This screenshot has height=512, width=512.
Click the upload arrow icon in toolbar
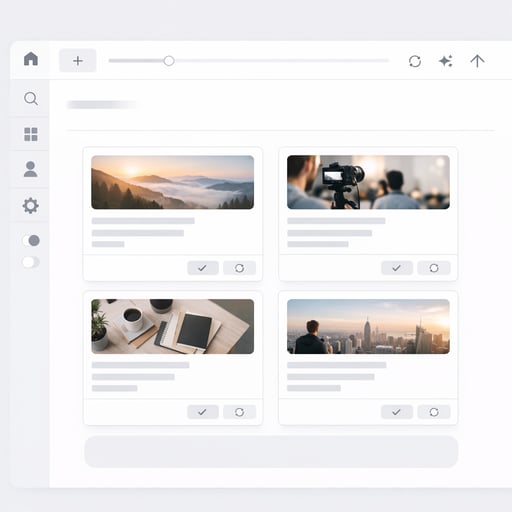477,61
